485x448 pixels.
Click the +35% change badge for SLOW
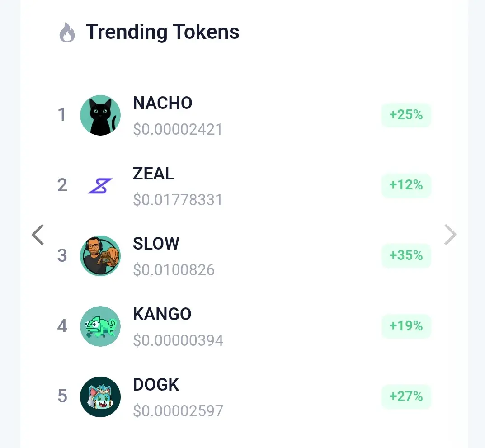(x=406, y=255)
